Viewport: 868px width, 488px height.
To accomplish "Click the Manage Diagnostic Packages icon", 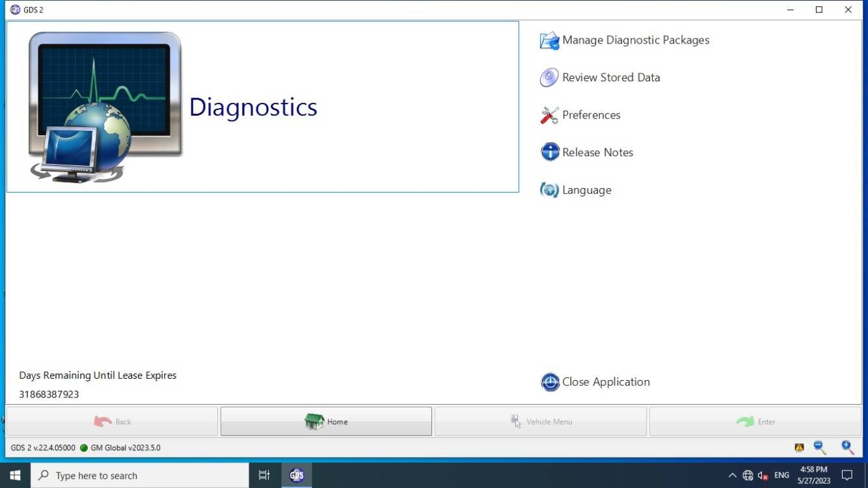I will pos(550,40).
